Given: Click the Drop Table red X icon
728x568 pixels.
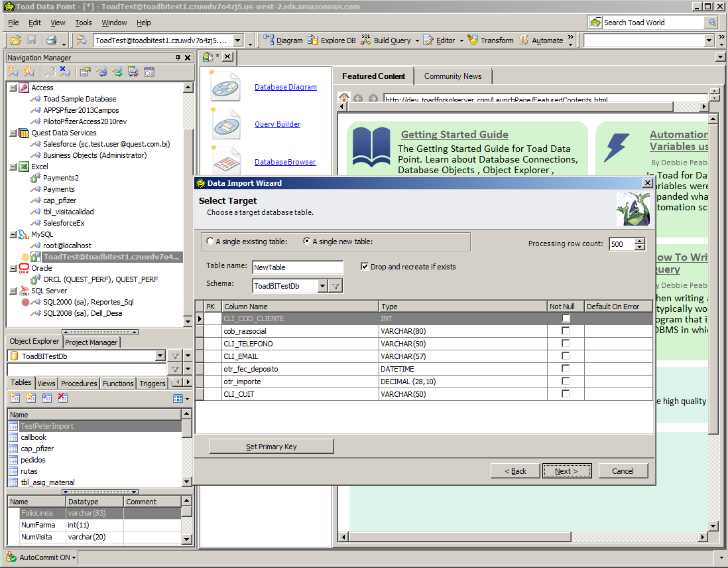Looking at the screenshot, I should tap(63, 398).
